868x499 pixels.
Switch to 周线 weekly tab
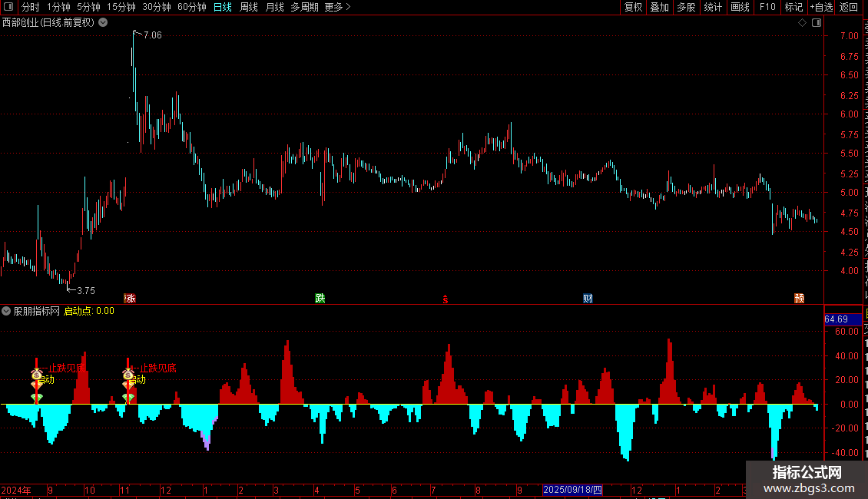[x=249, y=7]
